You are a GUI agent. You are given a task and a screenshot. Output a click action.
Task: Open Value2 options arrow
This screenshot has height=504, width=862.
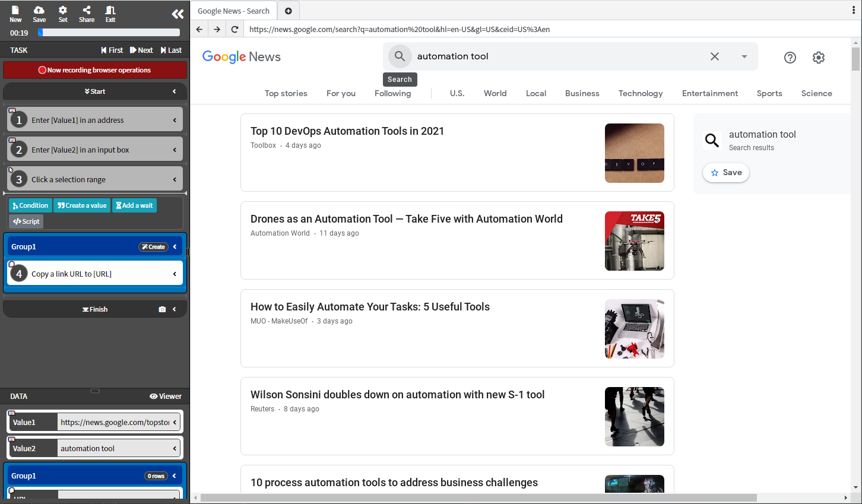[x=175, y=448]
